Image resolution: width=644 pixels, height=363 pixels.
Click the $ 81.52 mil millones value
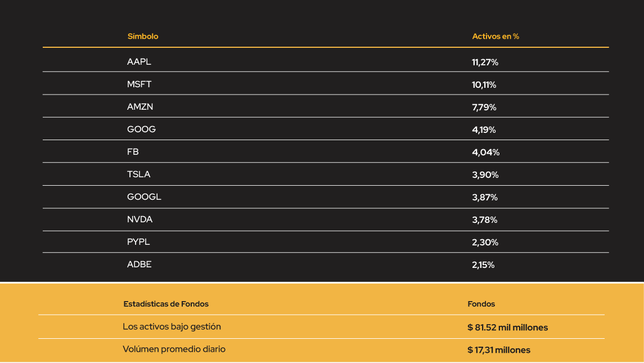[x=508, y=328]
